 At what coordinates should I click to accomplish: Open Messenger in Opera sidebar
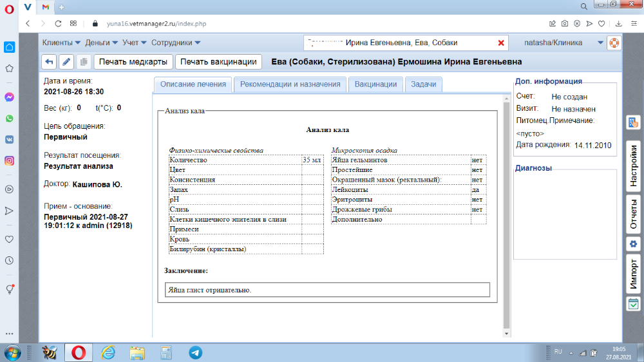[x=10, y=97]
